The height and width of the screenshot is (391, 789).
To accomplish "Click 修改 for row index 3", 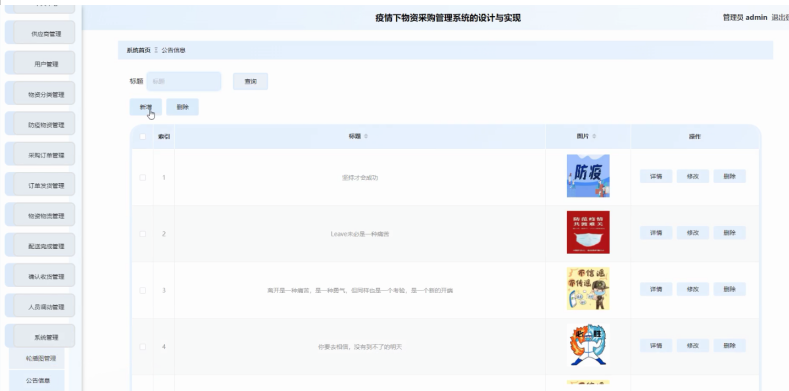I will pos(693,289).
